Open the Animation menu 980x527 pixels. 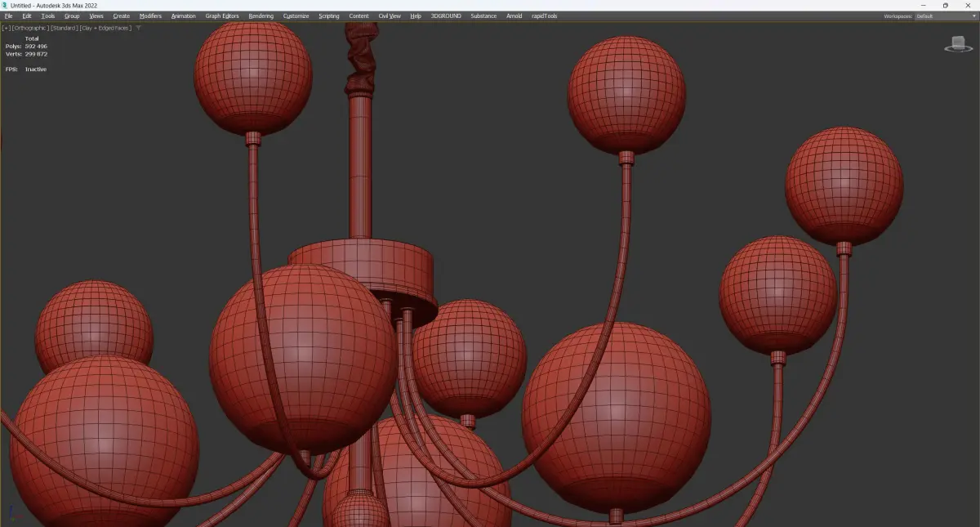183,16
